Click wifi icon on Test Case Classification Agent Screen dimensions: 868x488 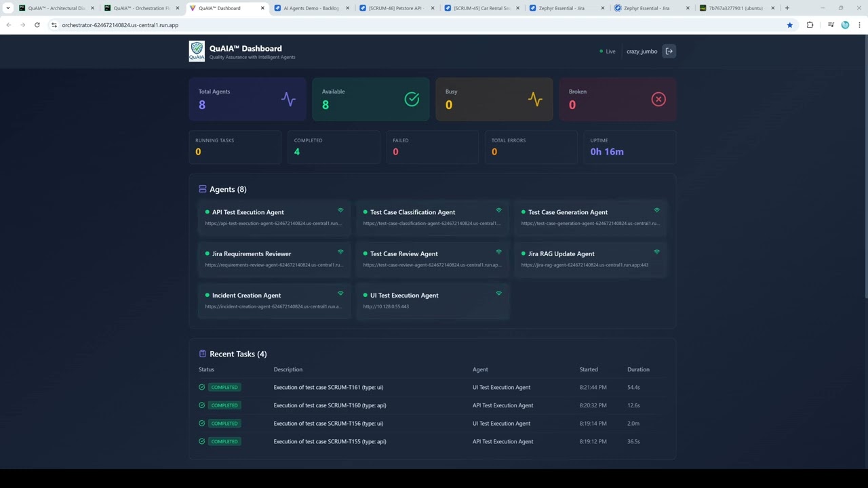[x=498, y=210]
